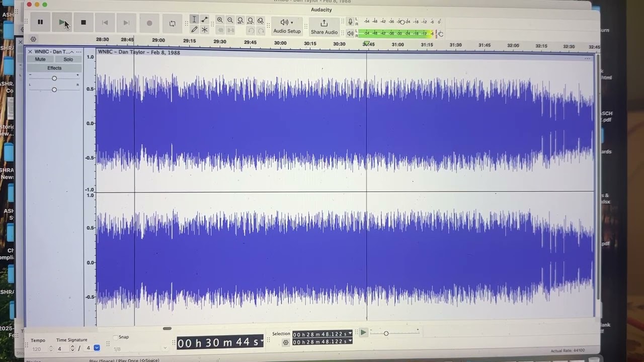Click time signature numerator field 4
The width and height of the screenshot is (644, 362).
62,348
